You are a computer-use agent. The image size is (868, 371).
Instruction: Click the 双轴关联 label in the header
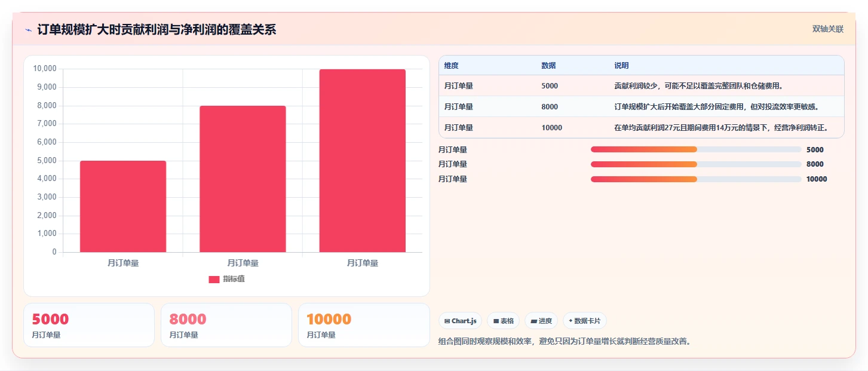click(827, 29)
